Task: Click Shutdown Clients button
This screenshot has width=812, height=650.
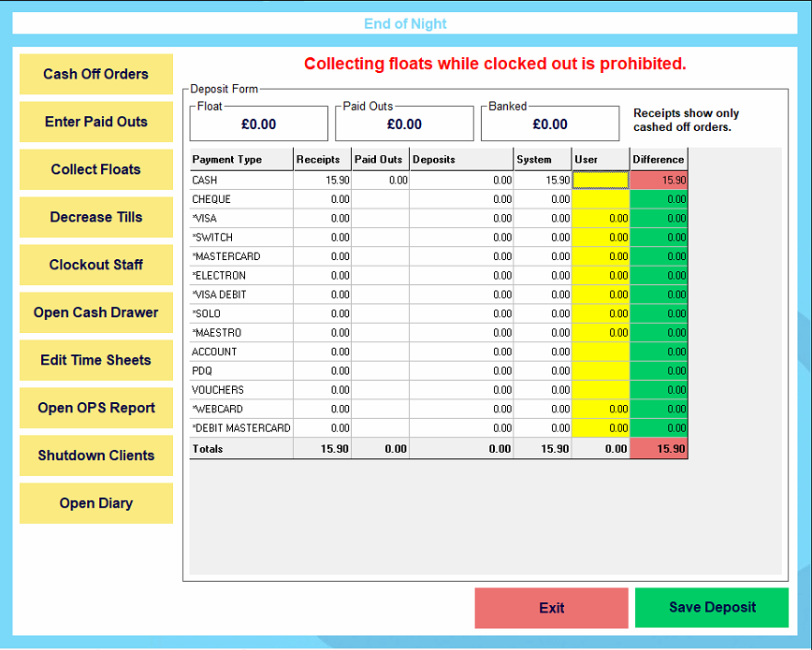Action: coord(95,455)
